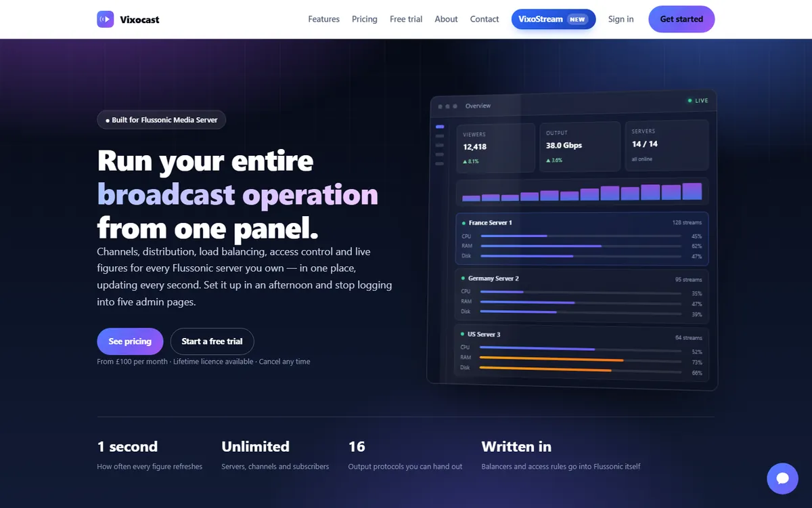This screenshot has width=812, height=508.
Task: Click the Overview title in the panel
Action: click(x=478, y=106)
